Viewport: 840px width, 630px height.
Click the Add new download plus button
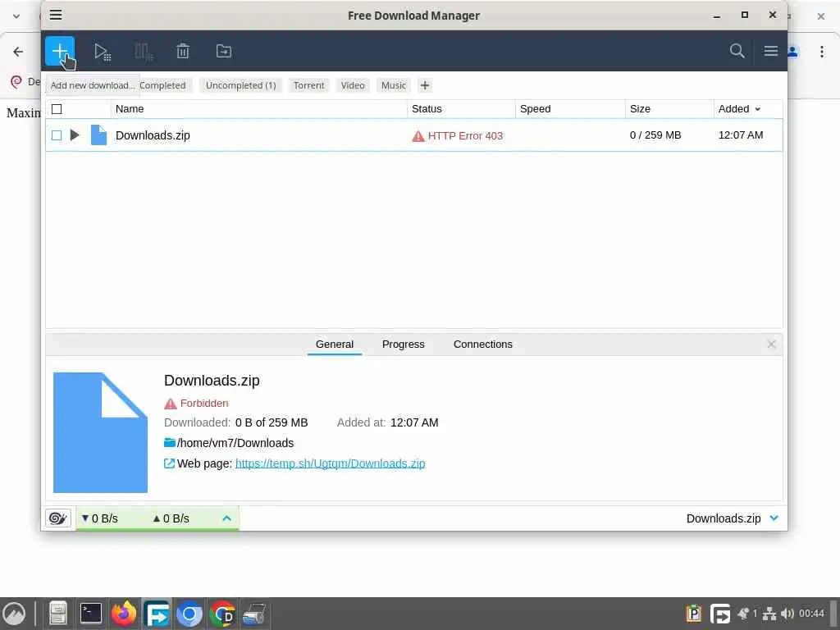point(59,51)
